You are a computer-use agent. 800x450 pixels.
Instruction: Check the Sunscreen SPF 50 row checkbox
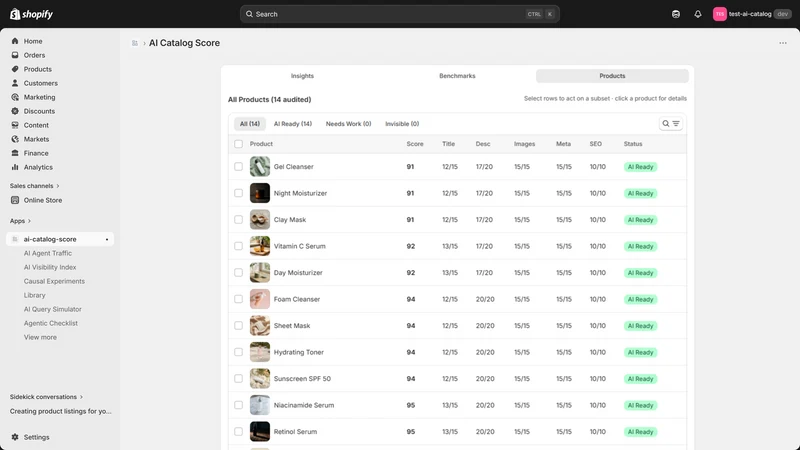click(238, 379)
